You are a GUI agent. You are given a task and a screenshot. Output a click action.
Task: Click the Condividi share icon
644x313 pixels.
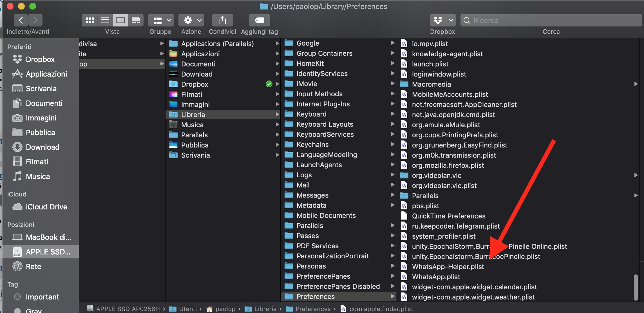(222, 20)
